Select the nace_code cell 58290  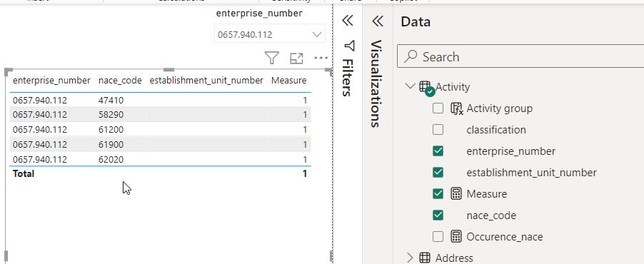point(111,115)
